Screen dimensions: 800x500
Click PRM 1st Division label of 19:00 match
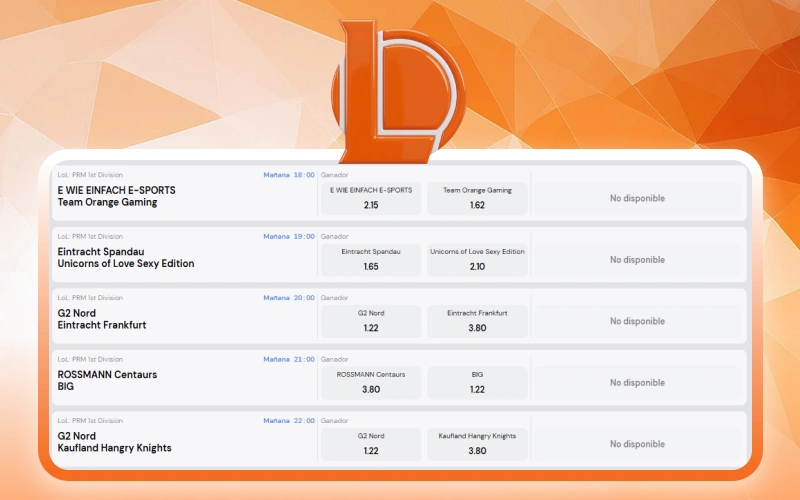tap(90, 236)
